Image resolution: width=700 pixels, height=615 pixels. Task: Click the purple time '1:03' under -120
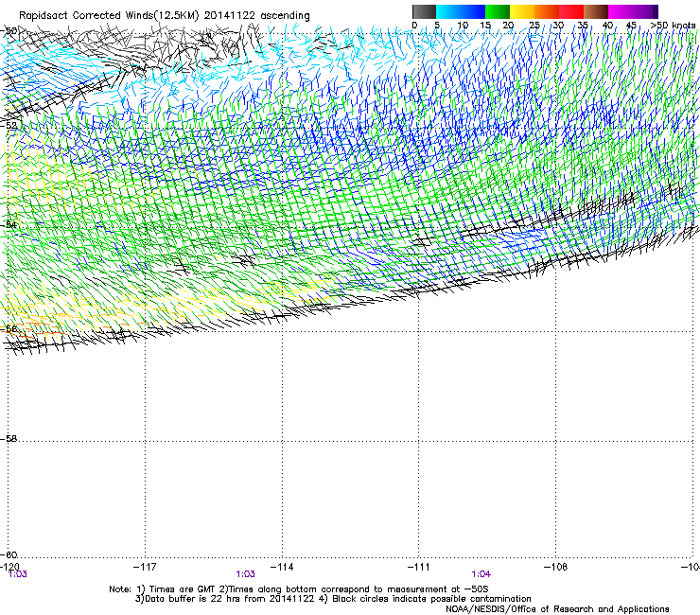click(x=18, y=574)
